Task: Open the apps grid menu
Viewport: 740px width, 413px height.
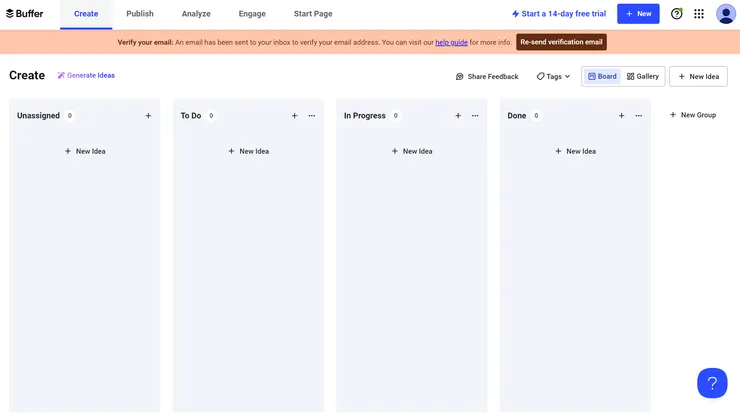Action: (x=699, y=14)
